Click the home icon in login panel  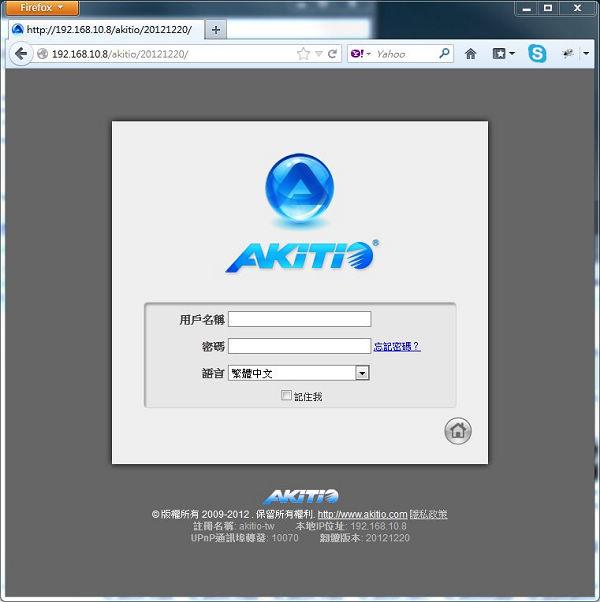click(x=458, y=431)
